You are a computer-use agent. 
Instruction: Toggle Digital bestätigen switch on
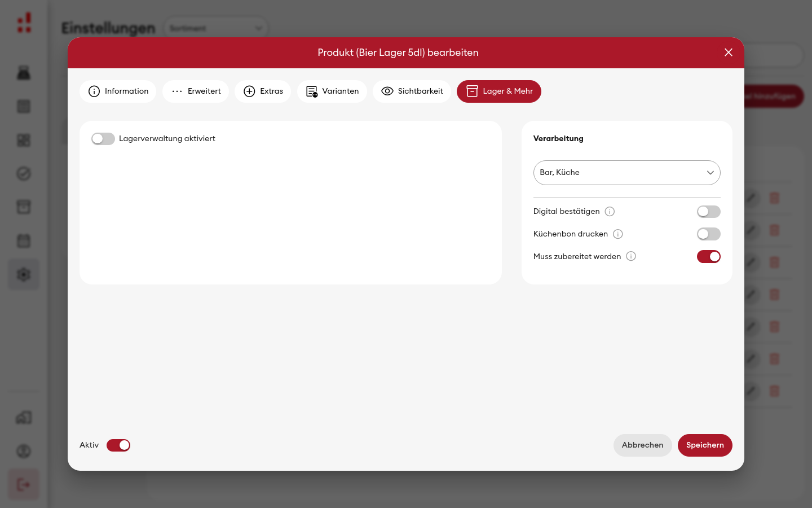[x=709, y=212]
